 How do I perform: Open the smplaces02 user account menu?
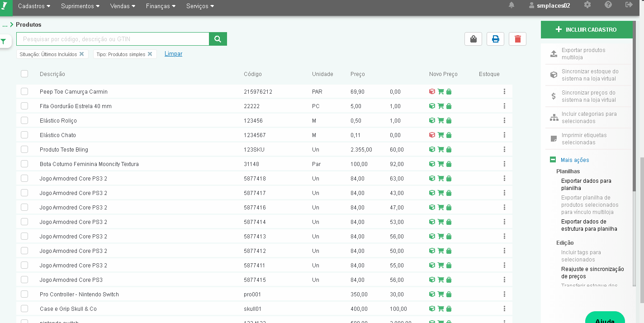click(x=549, y=5)
